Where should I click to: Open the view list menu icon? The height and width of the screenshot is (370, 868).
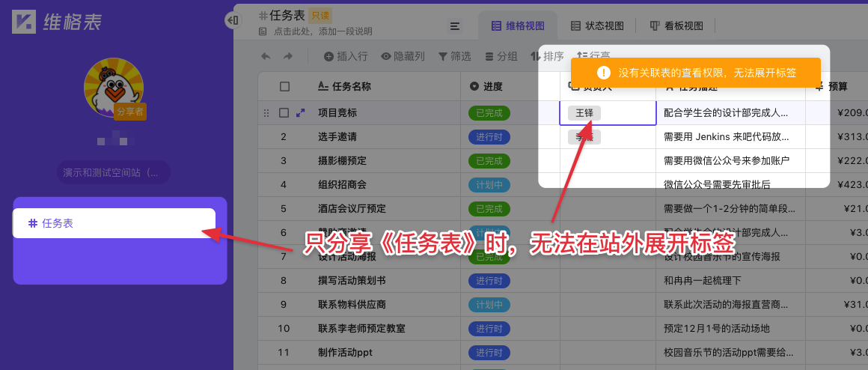click(454, 26)
